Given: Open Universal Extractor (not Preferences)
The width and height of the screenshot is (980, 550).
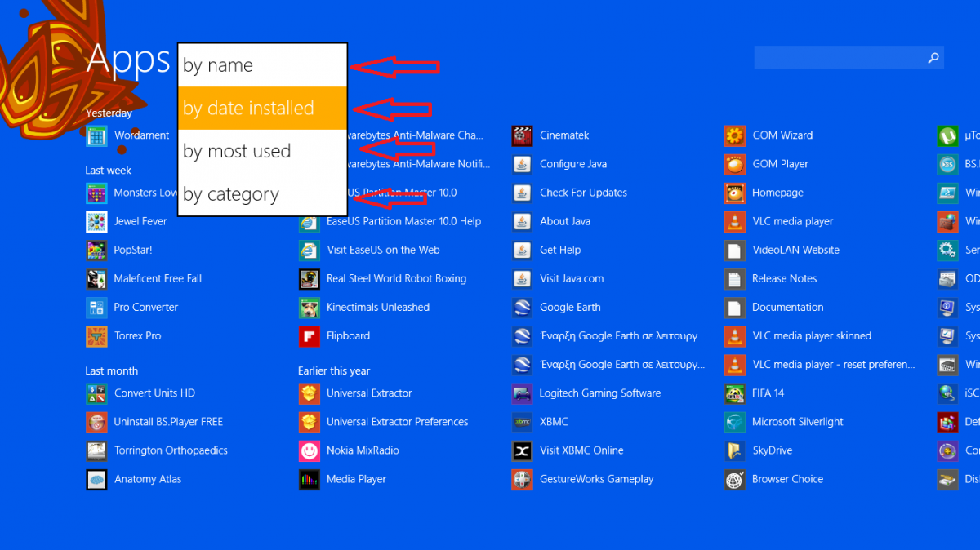Looking at the screenshot, I should [355, 393].
